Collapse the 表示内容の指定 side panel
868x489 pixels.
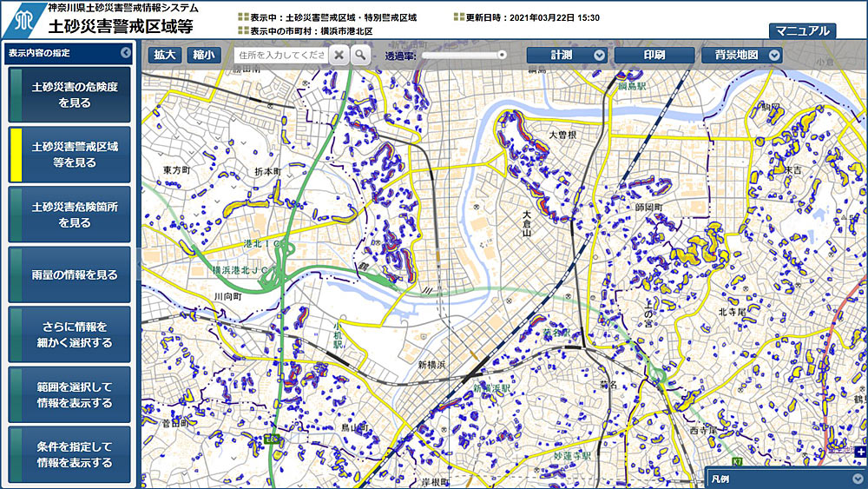tap(125, 53)
